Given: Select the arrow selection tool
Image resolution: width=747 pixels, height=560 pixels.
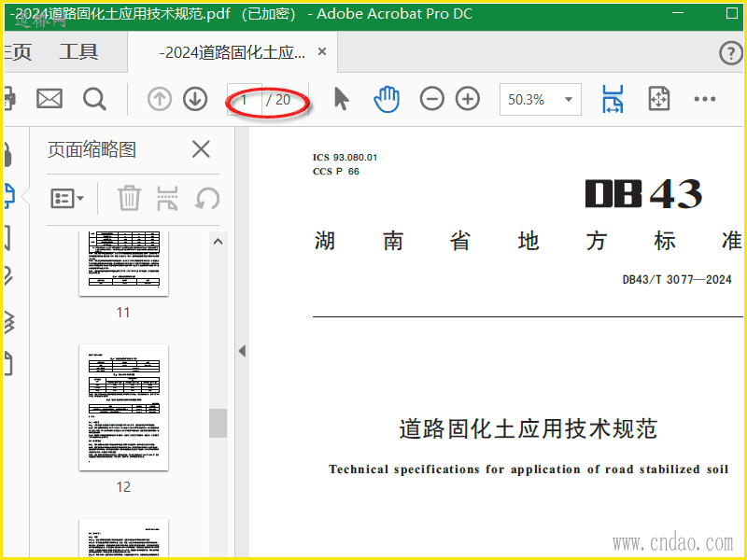Looking at the screenshot, I should pyautogui.click(x=341, y=99).
